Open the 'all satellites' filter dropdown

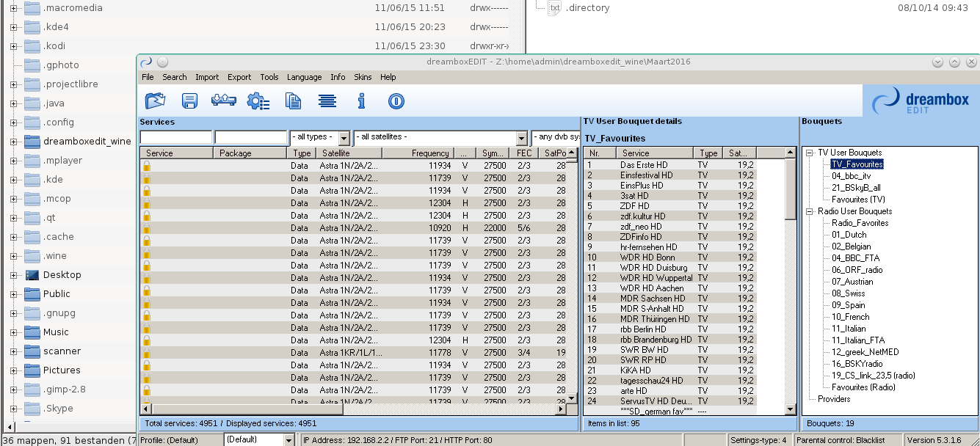click(521, 138)
